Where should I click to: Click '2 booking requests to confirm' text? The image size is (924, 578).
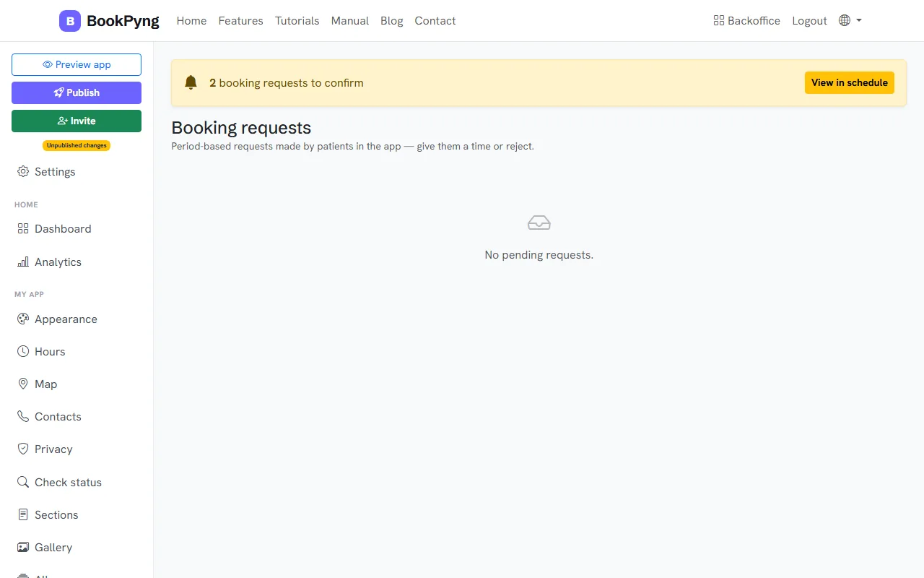pyautogui.click(x=287, y=82)
